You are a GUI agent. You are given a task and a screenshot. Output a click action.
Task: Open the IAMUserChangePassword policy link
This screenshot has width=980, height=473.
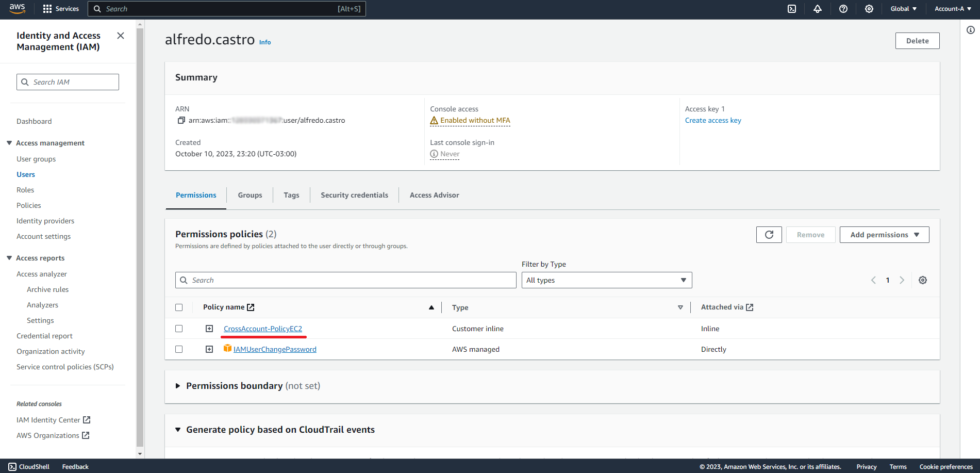pos(275,349)
